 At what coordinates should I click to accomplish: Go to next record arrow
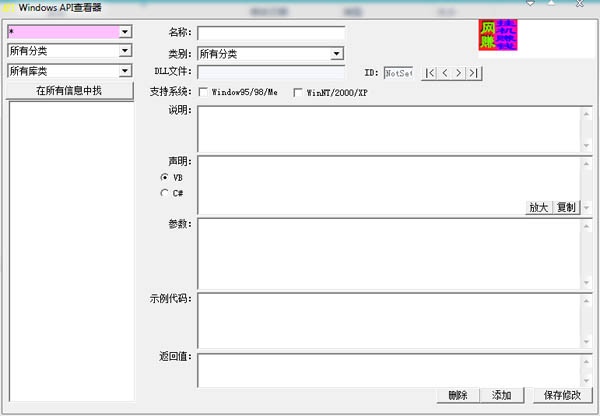tap(459, 73)
